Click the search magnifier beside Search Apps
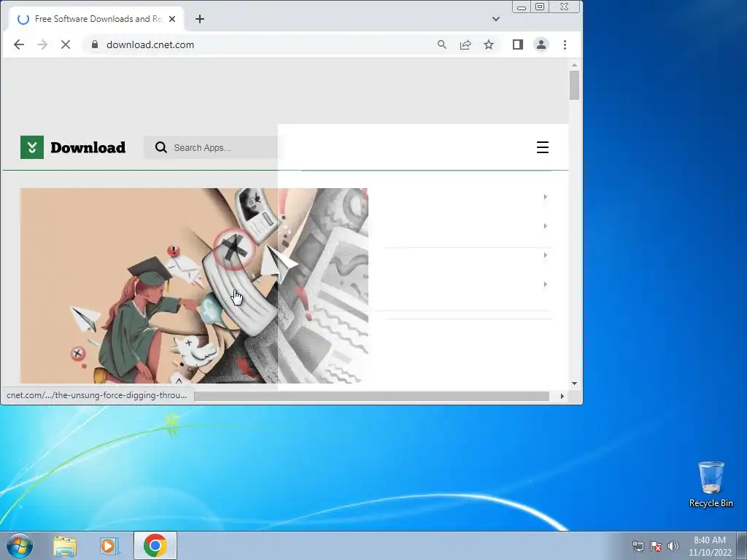Screen dimensions: 747x560 [161, 147]
